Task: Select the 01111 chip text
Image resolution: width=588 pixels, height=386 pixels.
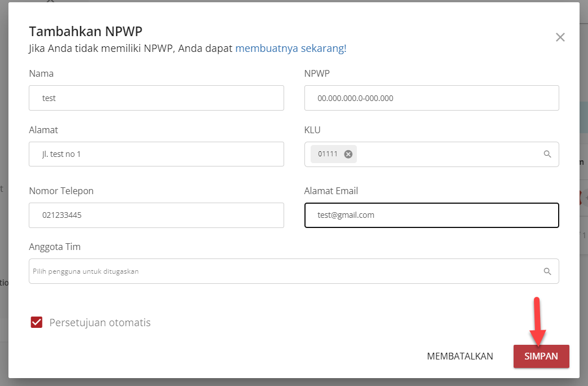Action: pyautogui.click(x=328, y=154)
